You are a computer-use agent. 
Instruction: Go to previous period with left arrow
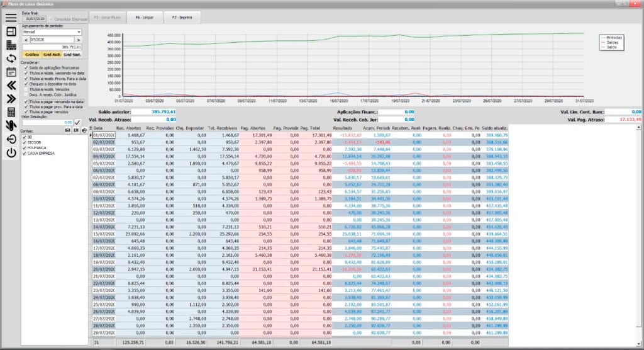pyautogui.click(x=26, y=39)
